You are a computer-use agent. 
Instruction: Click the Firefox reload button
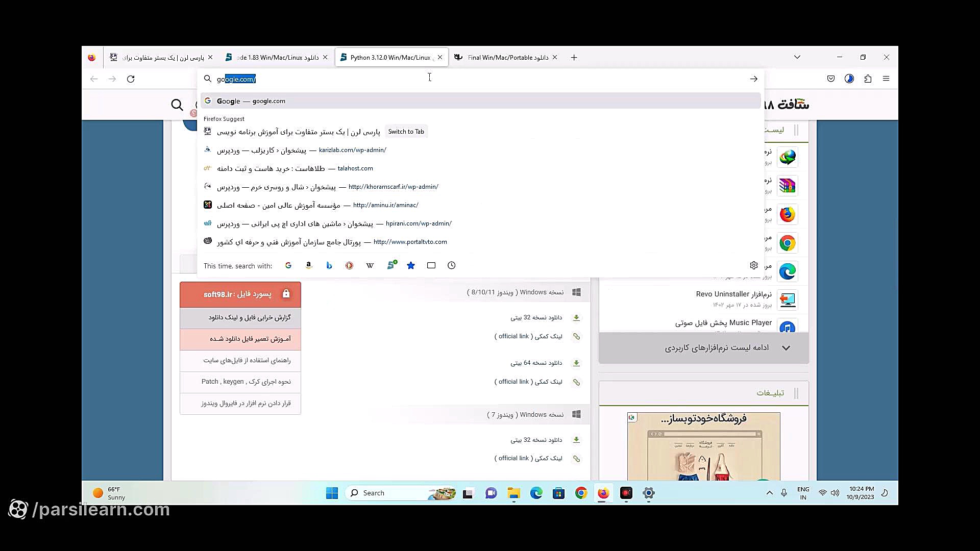click(131, 79)
